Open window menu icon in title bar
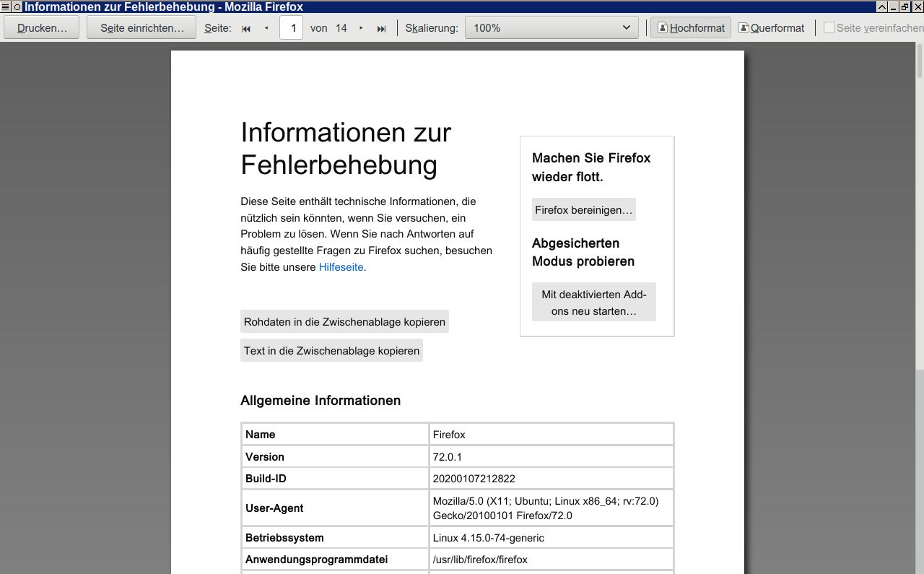 (6, 6)
